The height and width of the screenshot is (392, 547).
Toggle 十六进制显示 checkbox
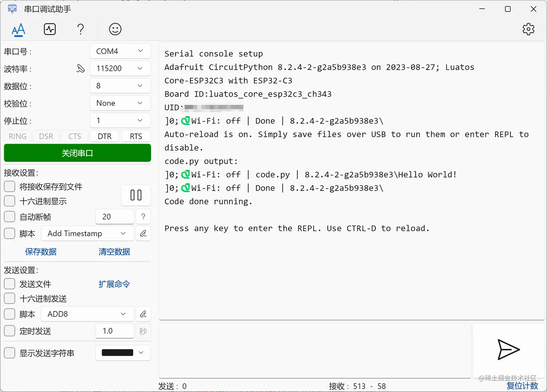10,201
